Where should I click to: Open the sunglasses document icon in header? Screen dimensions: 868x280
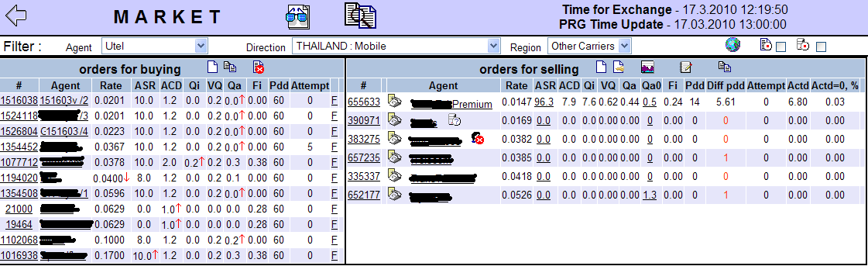point(298,16)
